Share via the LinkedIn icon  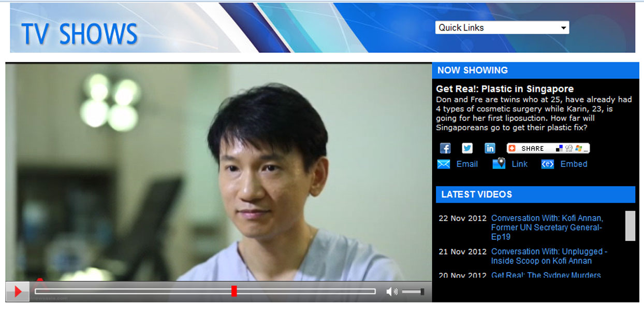(x=490, y=148)
